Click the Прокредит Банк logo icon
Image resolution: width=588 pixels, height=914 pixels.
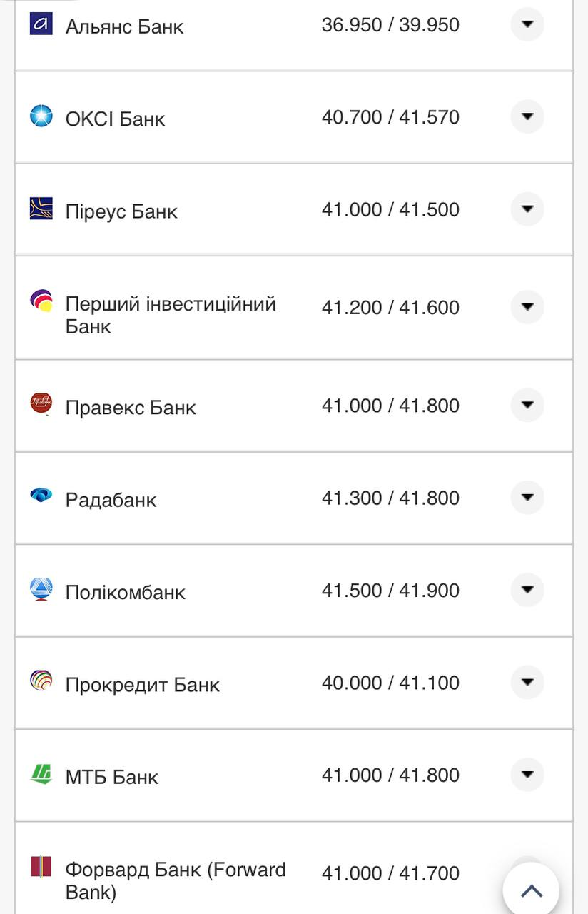pos(41,681)
